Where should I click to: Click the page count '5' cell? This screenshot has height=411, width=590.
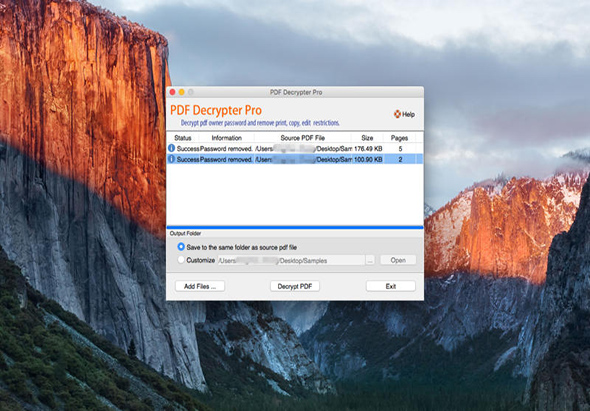click(x=400, y=149)
